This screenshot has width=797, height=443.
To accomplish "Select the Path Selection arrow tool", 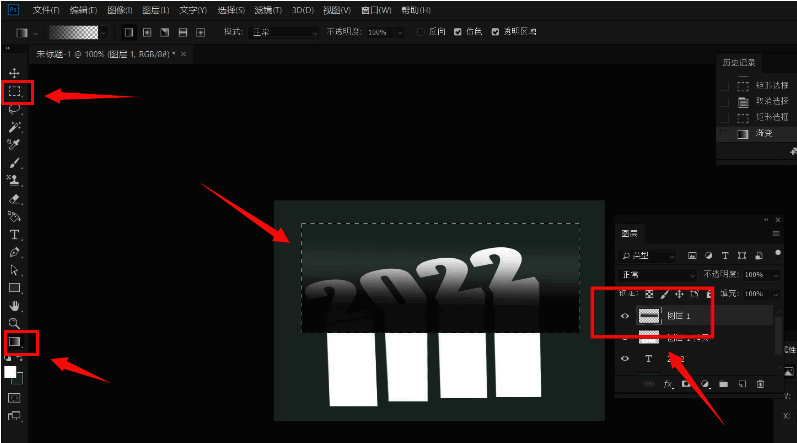I will pyautogui.click(x=14, y=270).
